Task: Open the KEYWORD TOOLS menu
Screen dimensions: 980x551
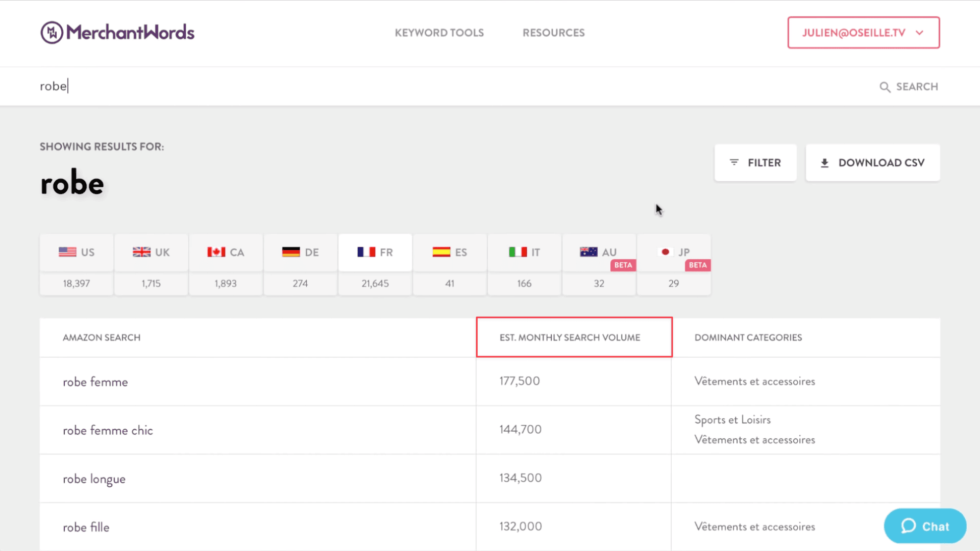Action: pos(439,32)
